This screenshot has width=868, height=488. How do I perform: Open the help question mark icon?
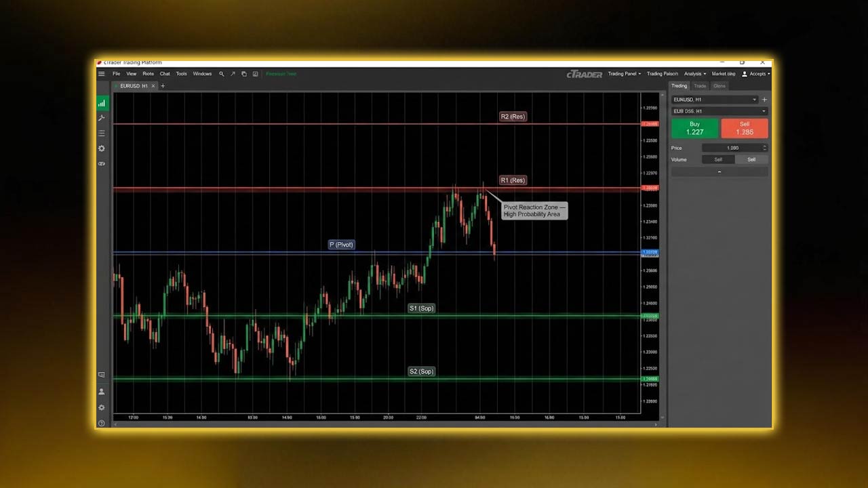tap(102, 423)
